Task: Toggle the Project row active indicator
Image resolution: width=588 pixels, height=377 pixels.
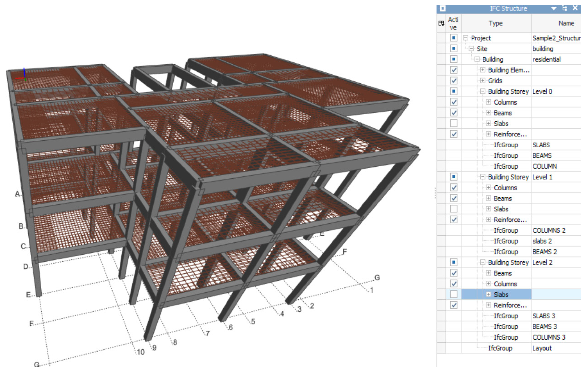Action: point(453,38)
